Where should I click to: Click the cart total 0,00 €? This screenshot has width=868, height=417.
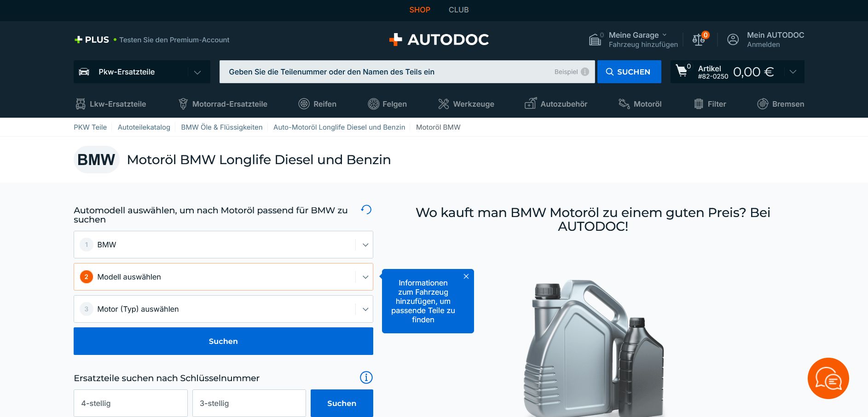click(x=753, y=72)
